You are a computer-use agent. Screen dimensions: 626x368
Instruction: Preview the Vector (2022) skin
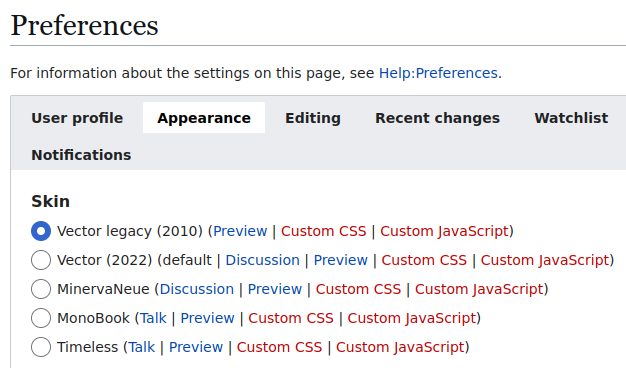coord(341,260)
